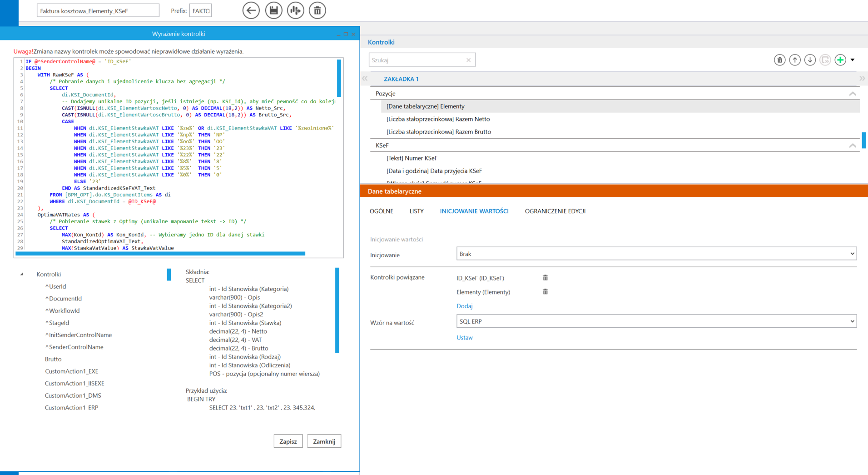
Task: Click the Szukaj search field
Action: (x=417, y=60)
